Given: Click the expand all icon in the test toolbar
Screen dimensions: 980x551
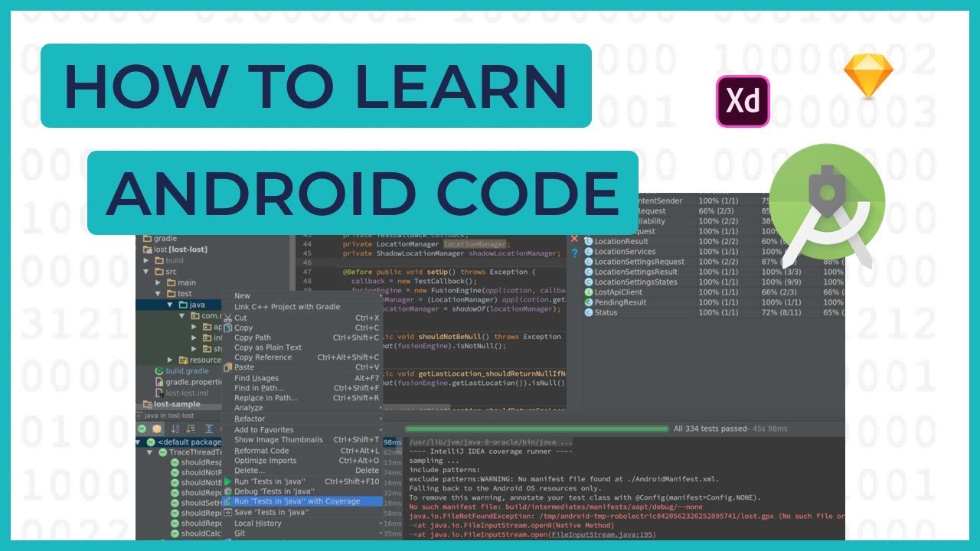Looking at the screenshot, I should click(208, 429).
